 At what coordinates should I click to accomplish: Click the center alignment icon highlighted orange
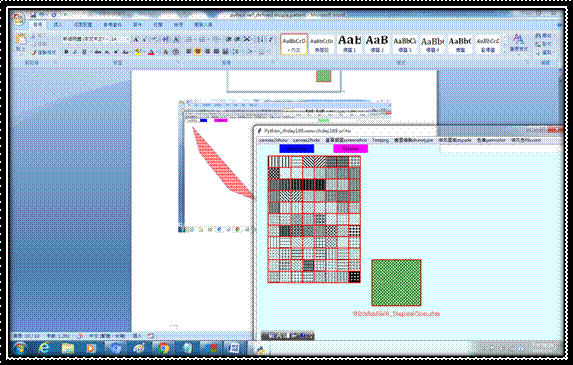[198, 52]
